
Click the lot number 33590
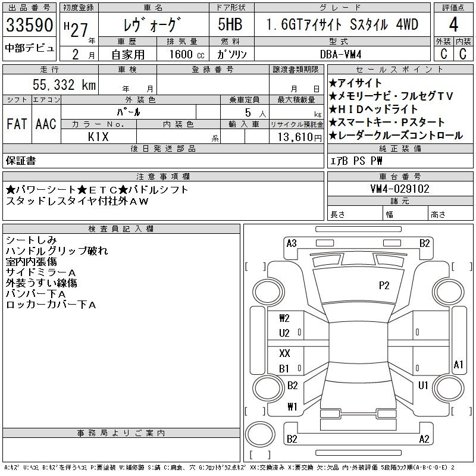pos(29,26)
